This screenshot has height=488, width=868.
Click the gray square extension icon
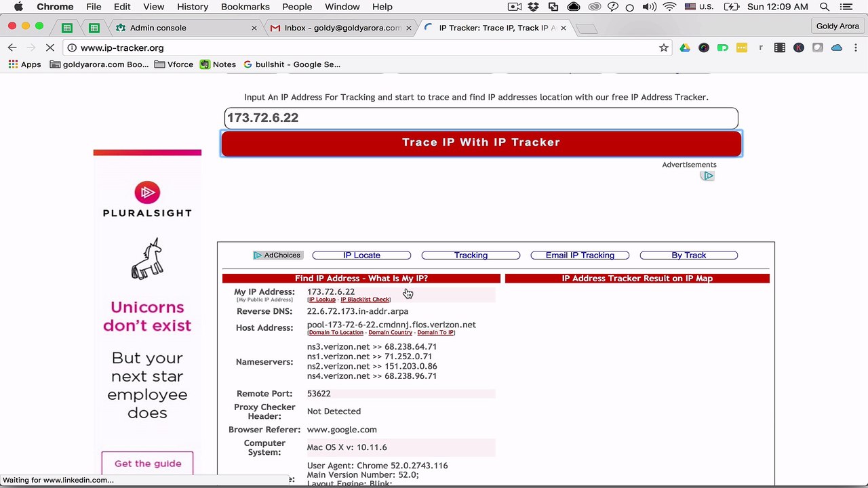(818, 47)
